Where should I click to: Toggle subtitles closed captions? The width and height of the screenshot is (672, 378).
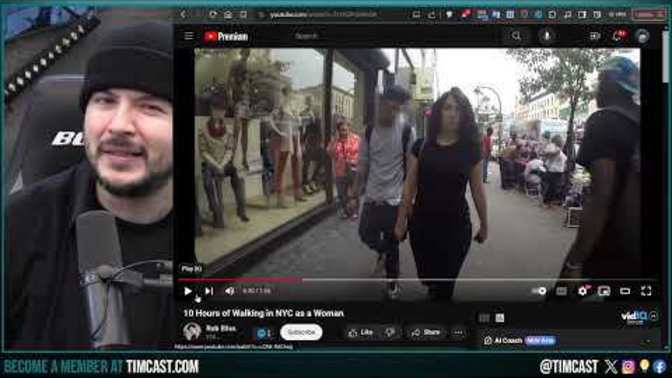pos(561,291)
